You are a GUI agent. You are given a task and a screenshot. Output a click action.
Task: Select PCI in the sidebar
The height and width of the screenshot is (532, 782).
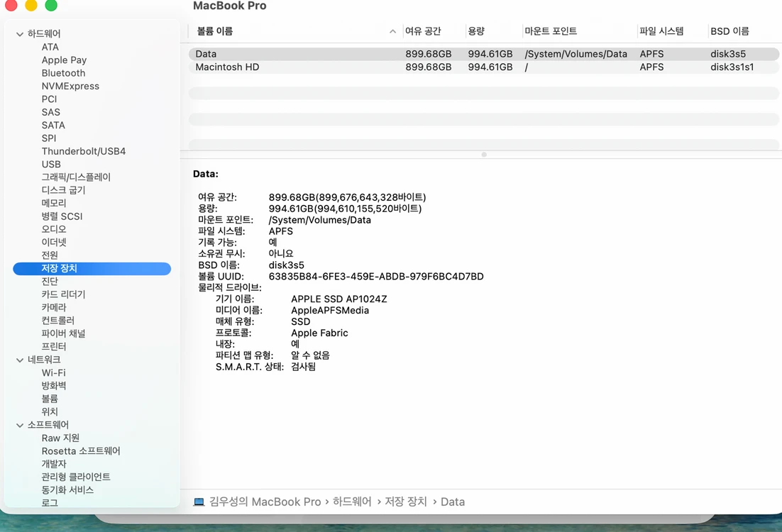(x=50, y=99)
